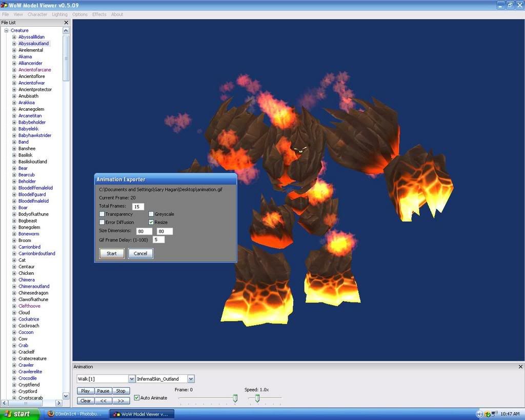Open the Windows Start menu
525x420 pixels.
(x=20, y=414)
